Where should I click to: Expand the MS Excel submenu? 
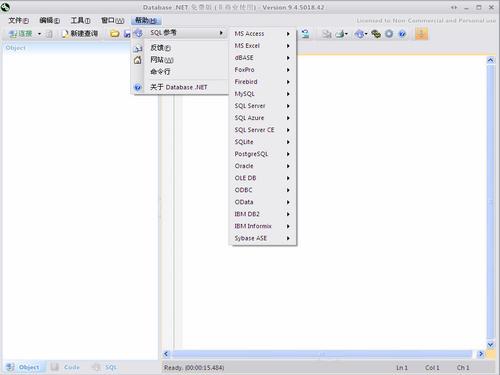(263, 46)
